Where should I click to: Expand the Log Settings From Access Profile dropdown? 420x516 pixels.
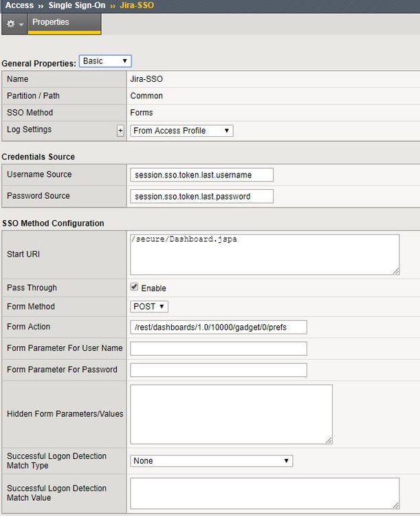(x=181, y=131)
